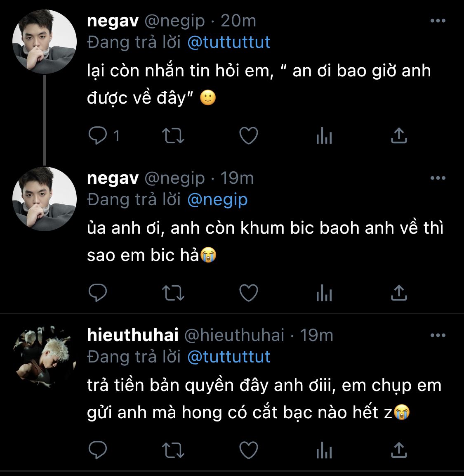Retweet negav's 19m tweet
Image resolution: width=464 pixels, height=476 pixels.
coord(173,293)
